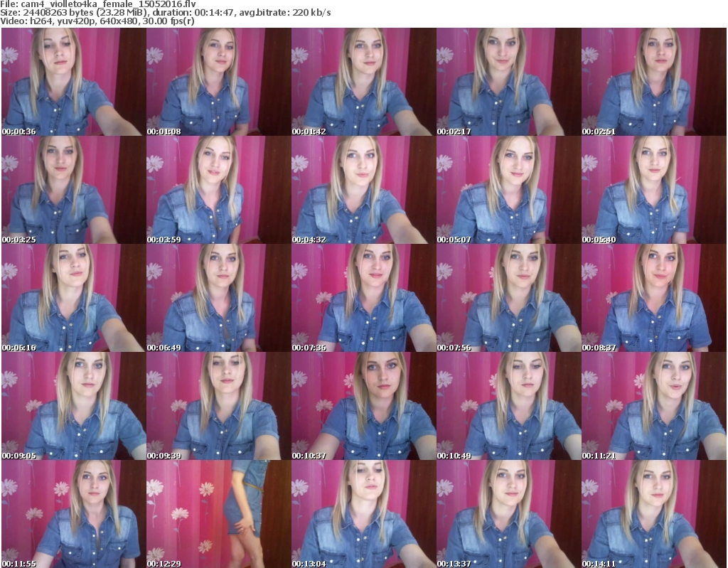
Task: Open the thumbnail stamped 00:02:17
Action: tap(508, 82)
